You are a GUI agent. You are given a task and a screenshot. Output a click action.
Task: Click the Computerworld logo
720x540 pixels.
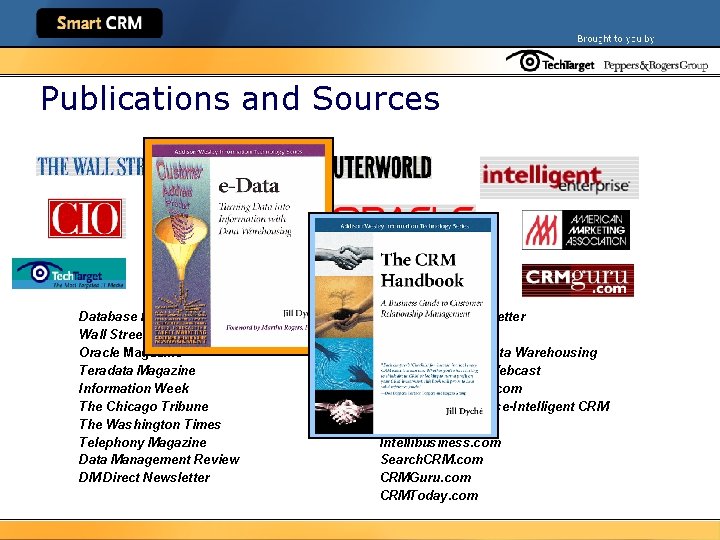click(382, 167)
